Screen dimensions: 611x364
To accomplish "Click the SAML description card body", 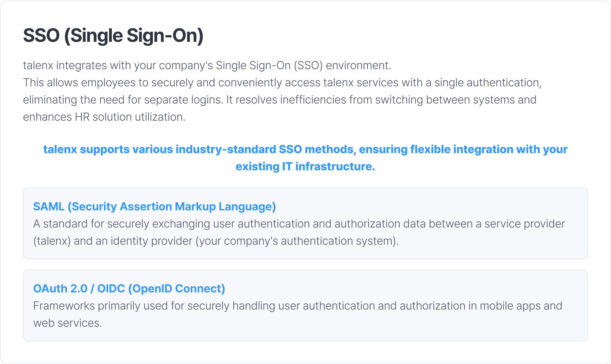I will coord(305,223).
